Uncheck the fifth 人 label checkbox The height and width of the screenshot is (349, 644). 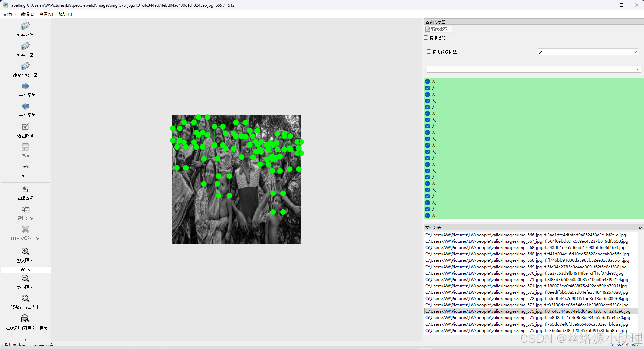[x=428, y=107]
